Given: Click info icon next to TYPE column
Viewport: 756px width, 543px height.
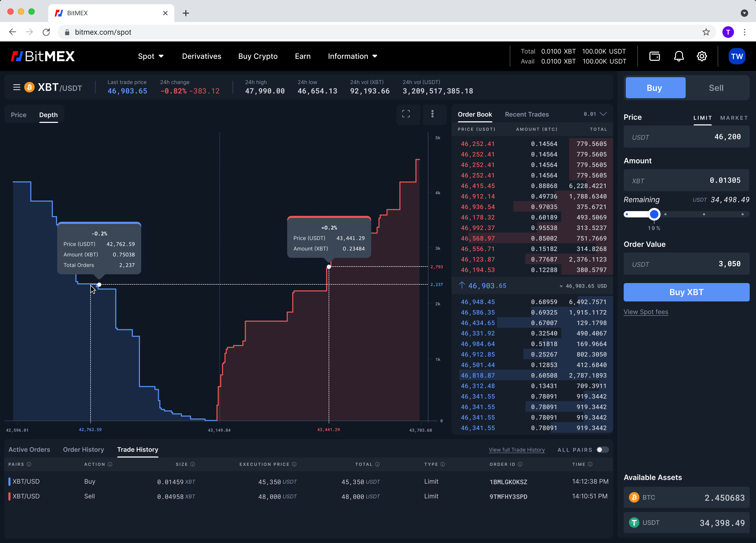Looking at the screenshot, I should (443, 464).
